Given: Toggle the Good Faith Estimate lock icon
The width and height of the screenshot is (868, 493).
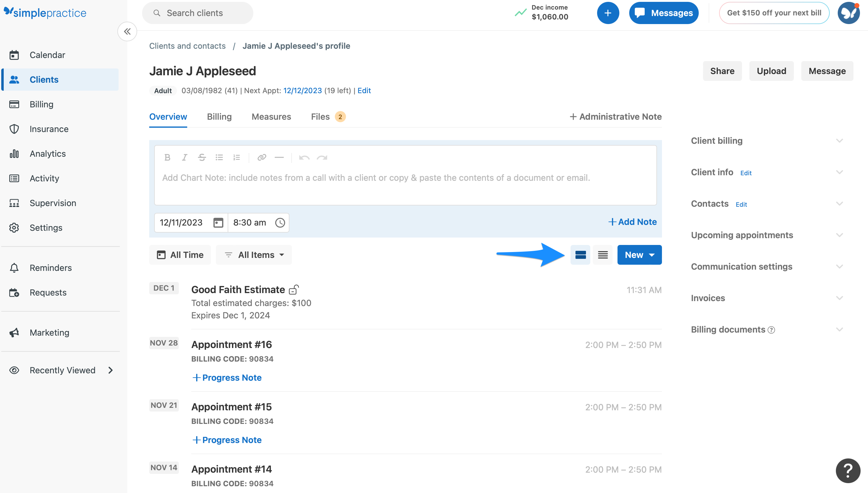Looking at the screenshot, I should pos(294,290).
